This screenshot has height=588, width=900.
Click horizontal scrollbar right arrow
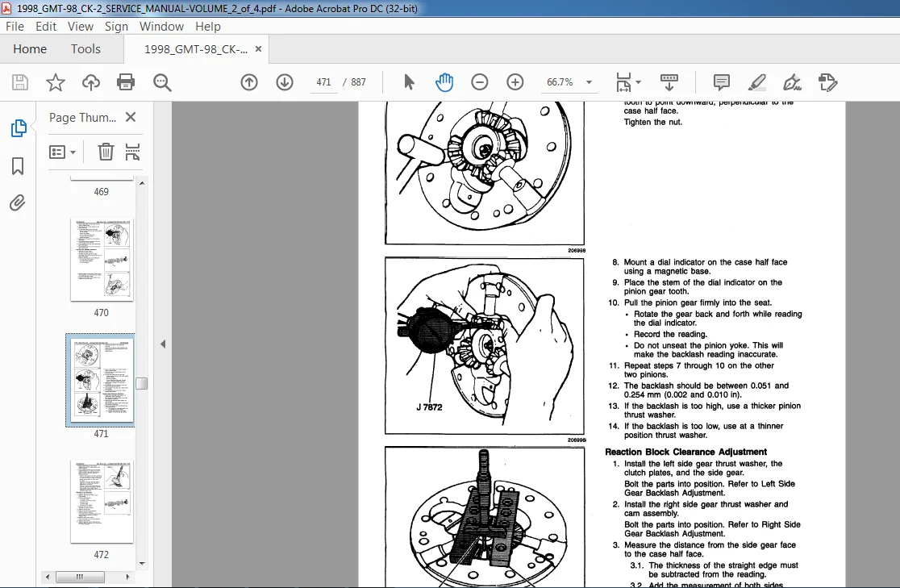coord(127,577)
